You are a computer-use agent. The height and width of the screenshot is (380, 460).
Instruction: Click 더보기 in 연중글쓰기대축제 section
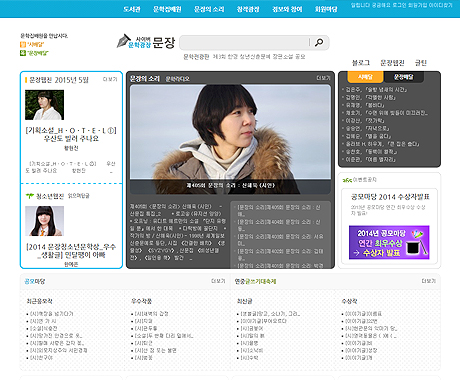429,281
